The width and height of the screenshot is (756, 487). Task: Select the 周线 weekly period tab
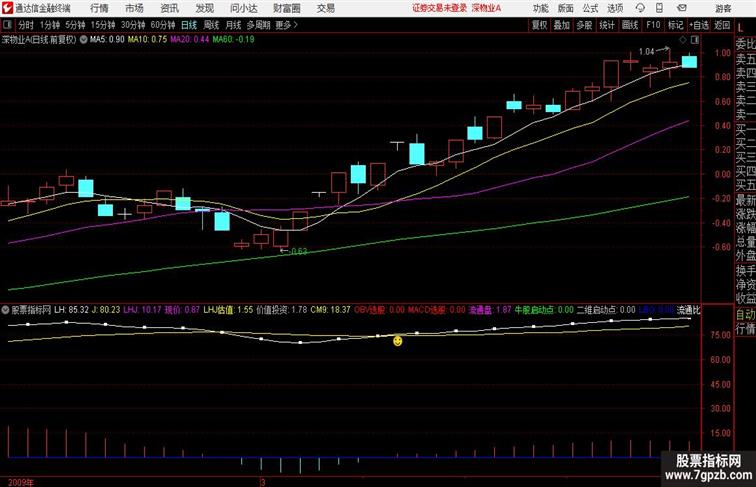[x=211, y=25]
